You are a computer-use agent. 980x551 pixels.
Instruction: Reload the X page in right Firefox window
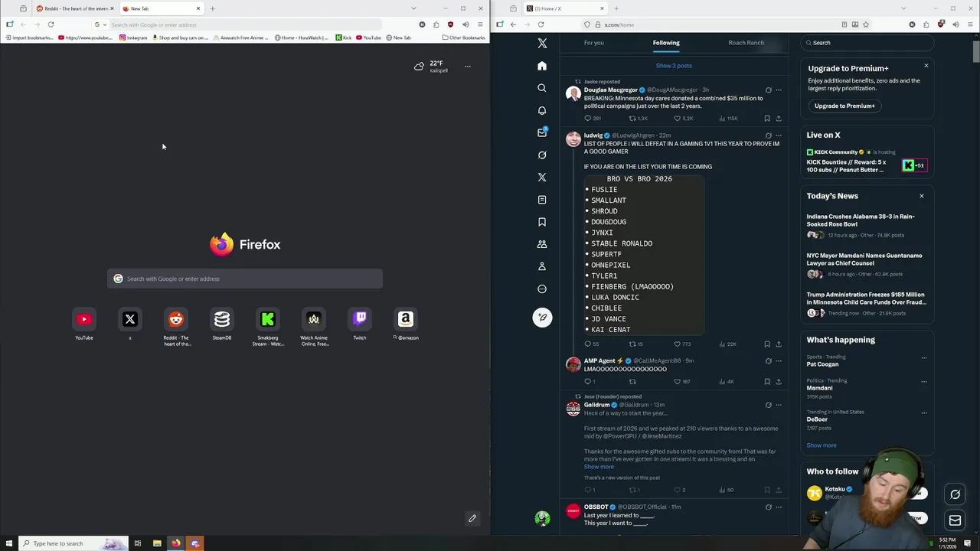pos(541,24)
